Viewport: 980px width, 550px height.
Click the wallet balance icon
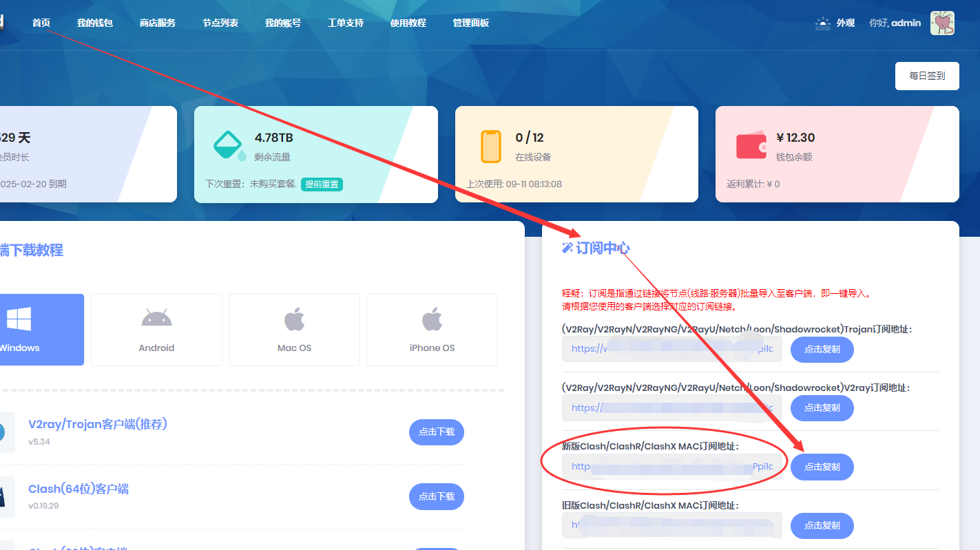click(x=751, y=145)
